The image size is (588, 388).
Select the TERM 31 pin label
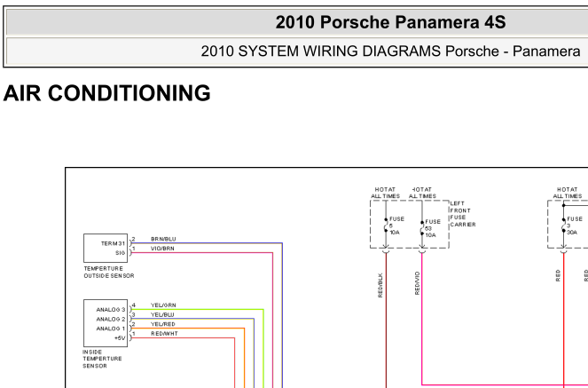[x=113, y=243]
